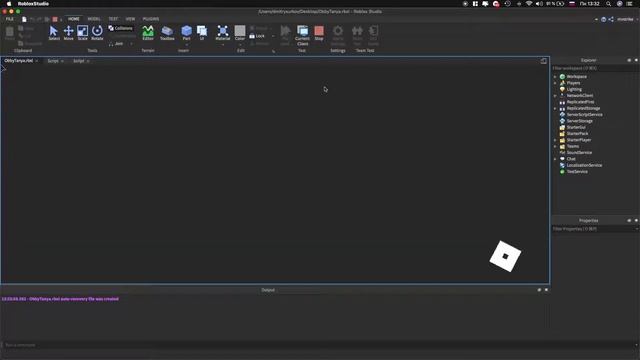Click the account username button
The image size is (640, 360).
(625, 19)
